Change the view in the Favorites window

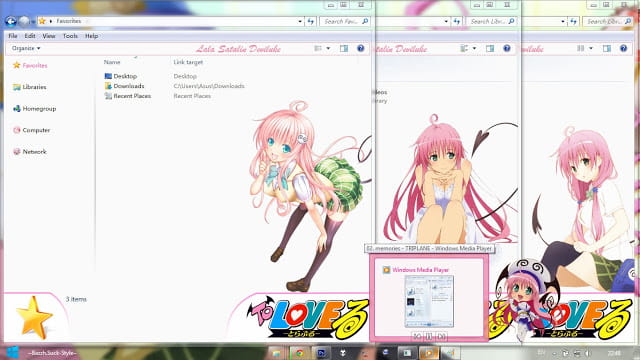318,48
